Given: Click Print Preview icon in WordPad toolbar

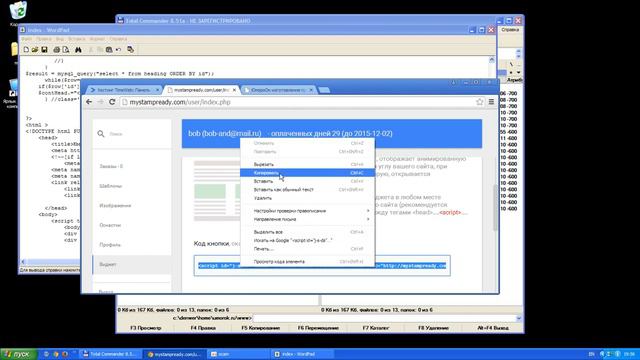Looking at the screenshot, I should [x=66, y=50].
